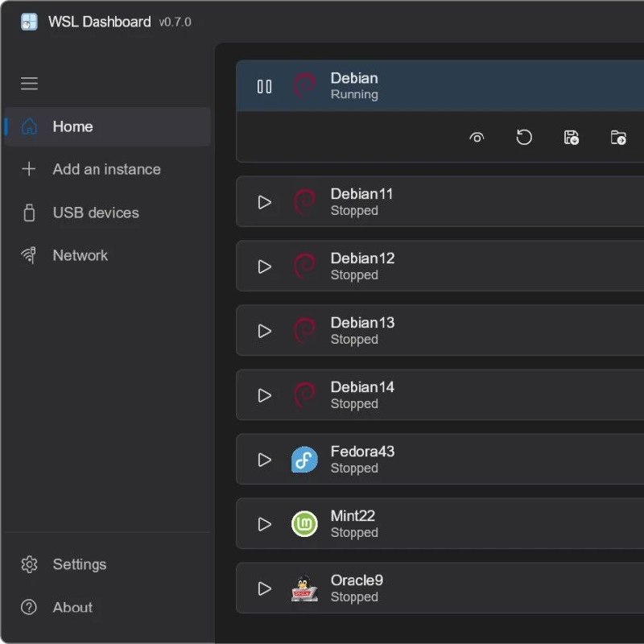Image resolution: width=644 pixels, height=644 pixels.
Task: Click the Oracle9 penguin icon
Action: point(304,588)
